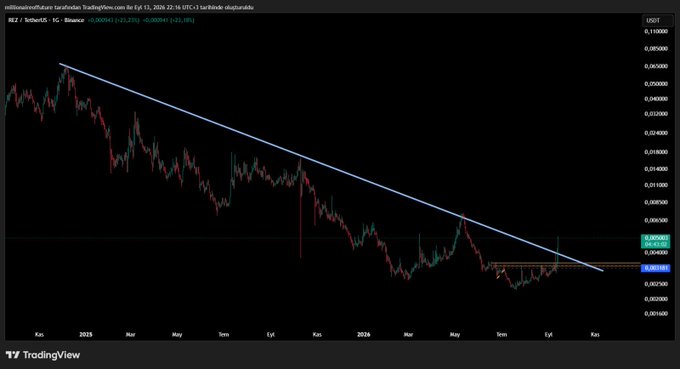
Task: Click the 0,065000 price axis label
Action: [x=656, y=66]
